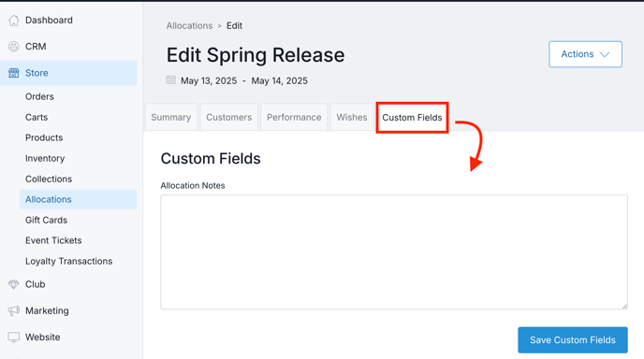Open the Actions dropdown menu
This screenshot has height=359, width=644.
(585, 54)
